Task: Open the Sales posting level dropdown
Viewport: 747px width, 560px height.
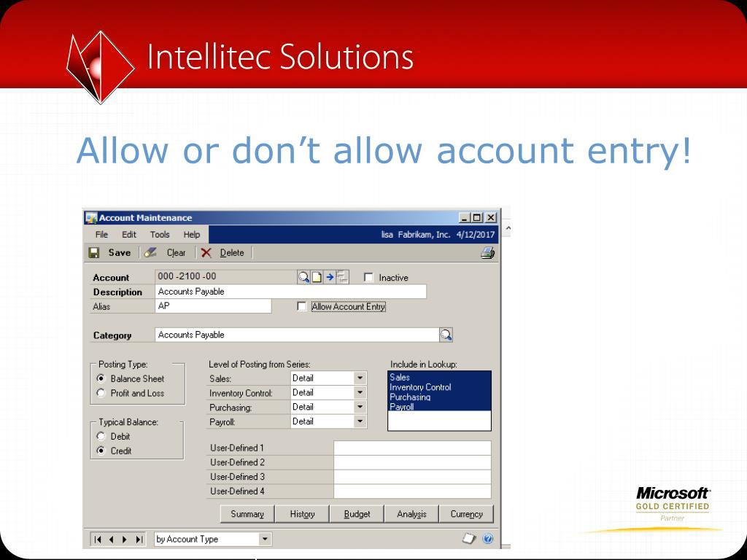Action: coord(360,378)
